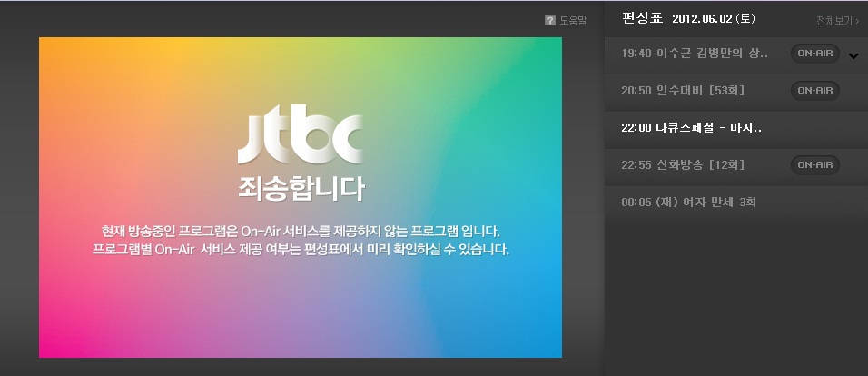Click ON-AIR badge for 신화방송 12회
This screenshot has height=376, width=868.
point(814,165)
